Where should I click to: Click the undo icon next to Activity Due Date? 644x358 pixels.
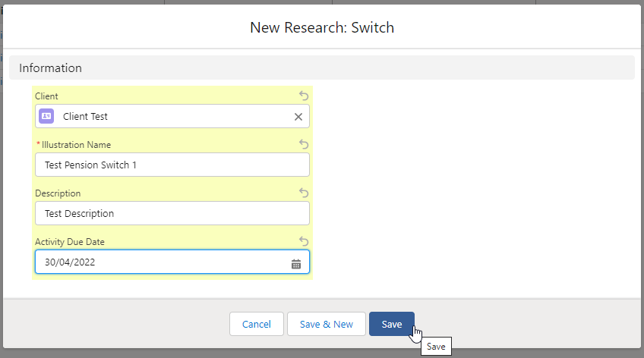point(304,241)
